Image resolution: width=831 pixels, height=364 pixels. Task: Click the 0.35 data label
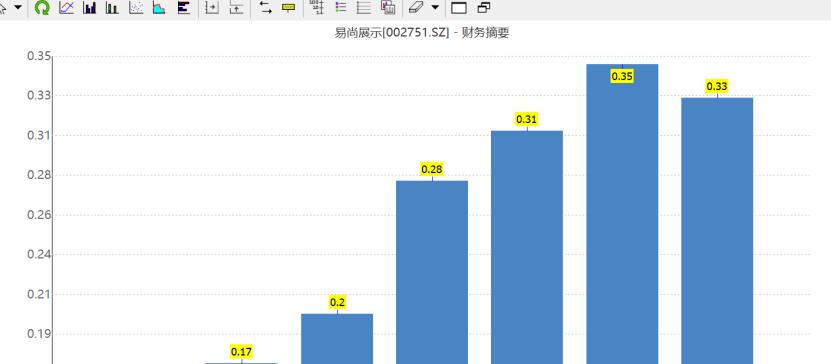(622, 76)
